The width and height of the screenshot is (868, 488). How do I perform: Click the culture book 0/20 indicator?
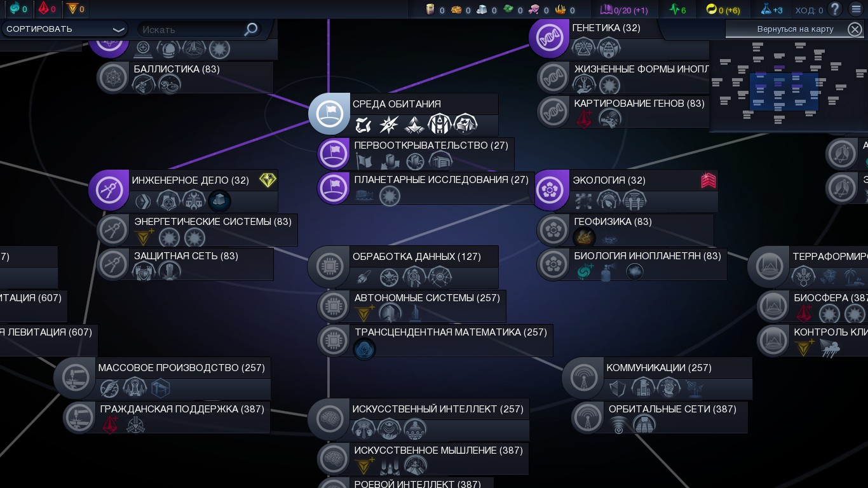(x=624, y=10)
